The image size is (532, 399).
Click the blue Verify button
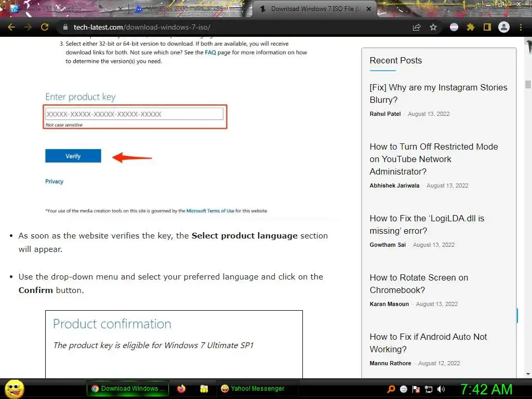(73, 156)
